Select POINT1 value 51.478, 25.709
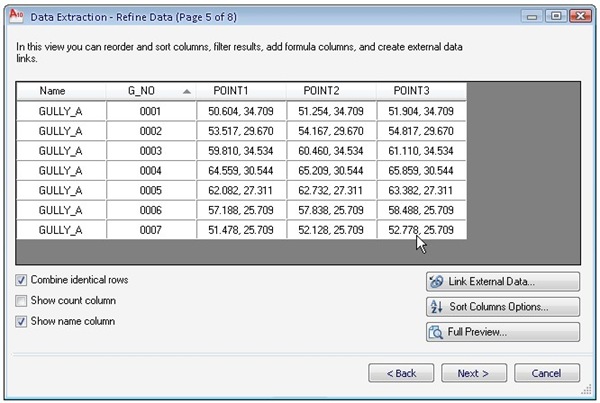 [x=241, y=230]
